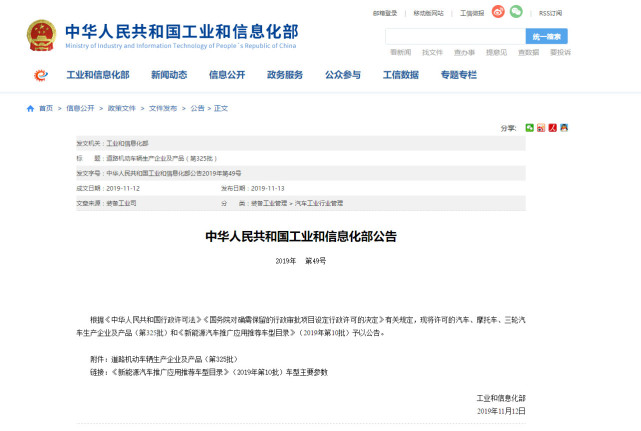Select 看新闻 search shortcut
This screenshot has height=431, width=641.
click(x=401, y=52)
